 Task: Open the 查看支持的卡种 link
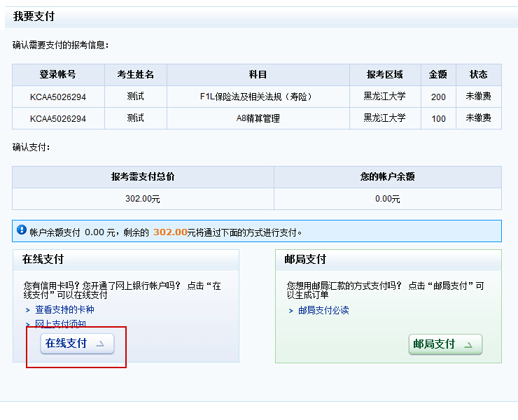point(64,309)
